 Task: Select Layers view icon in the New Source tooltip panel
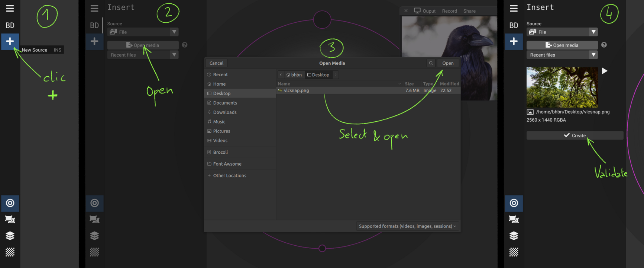10,236
